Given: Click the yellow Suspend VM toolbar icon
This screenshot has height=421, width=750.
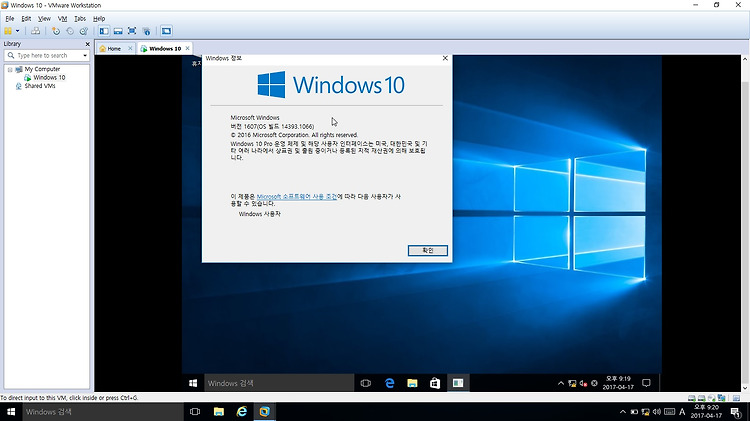Looking at the screenshot, I should click(8, 31).
